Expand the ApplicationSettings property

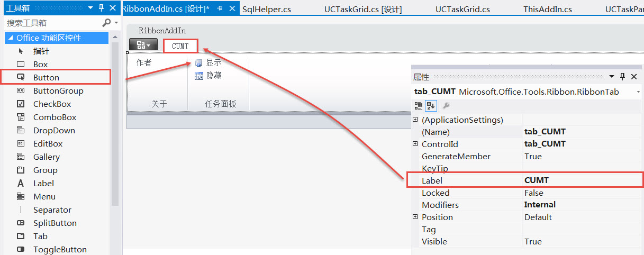tap(415, 120)
